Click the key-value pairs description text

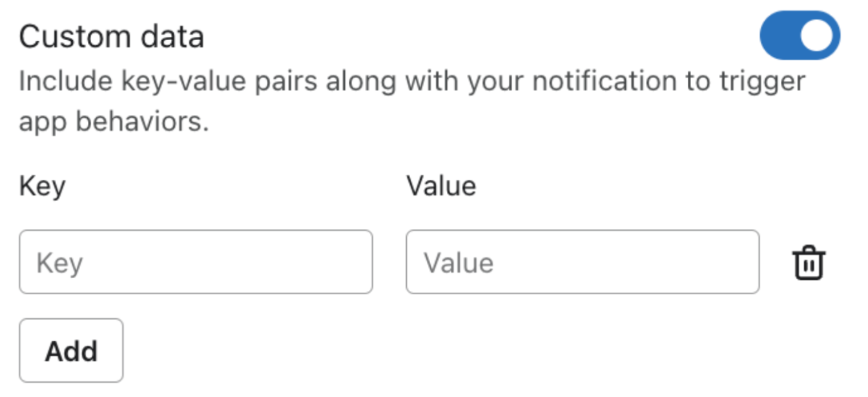coord(411,82)
